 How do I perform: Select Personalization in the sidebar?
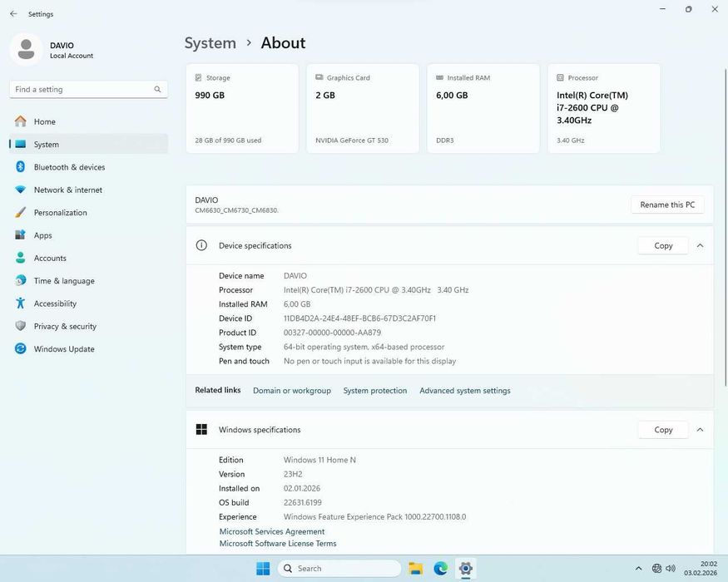tap(88, 213)
